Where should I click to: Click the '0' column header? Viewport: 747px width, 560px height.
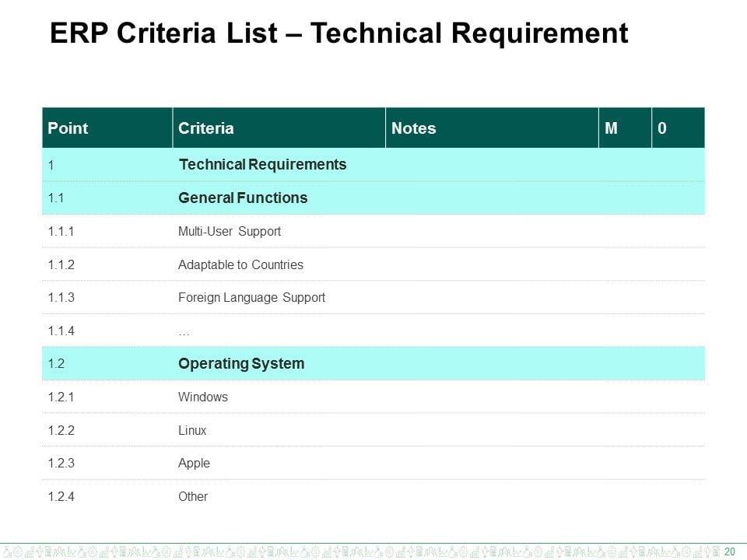[x=662, y=128]
